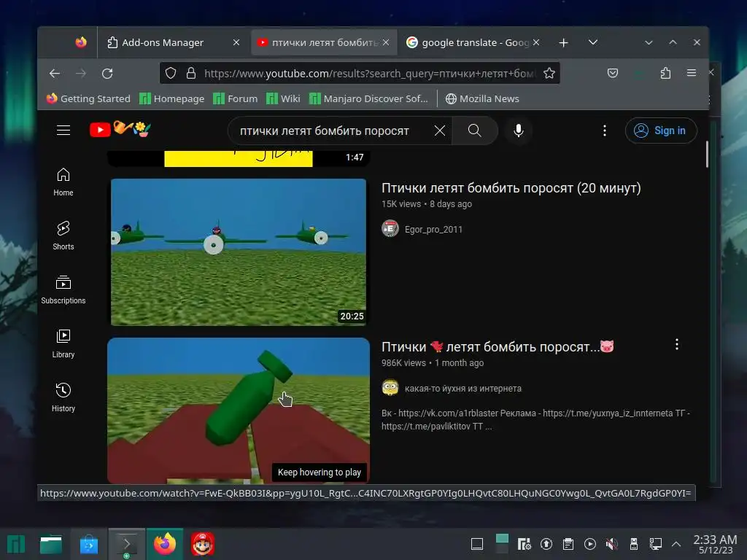747x560 pixels.
Task: Open software store in taskbar
Action: [88, 544]
